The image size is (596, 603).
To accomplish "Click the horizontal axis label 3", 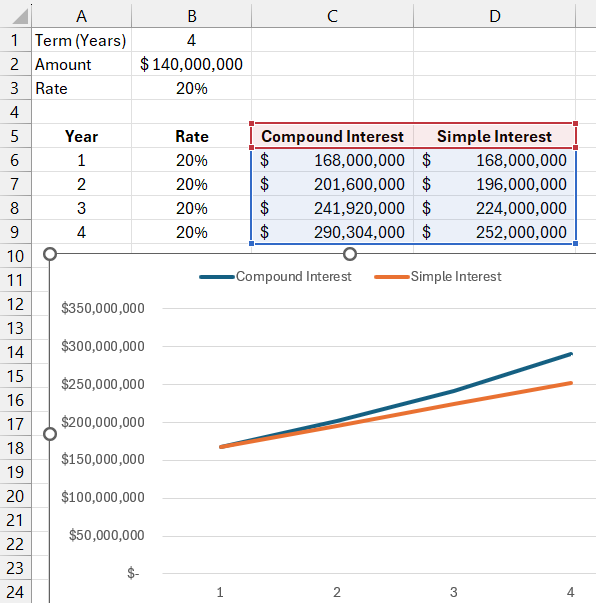I will click(454, 592).
